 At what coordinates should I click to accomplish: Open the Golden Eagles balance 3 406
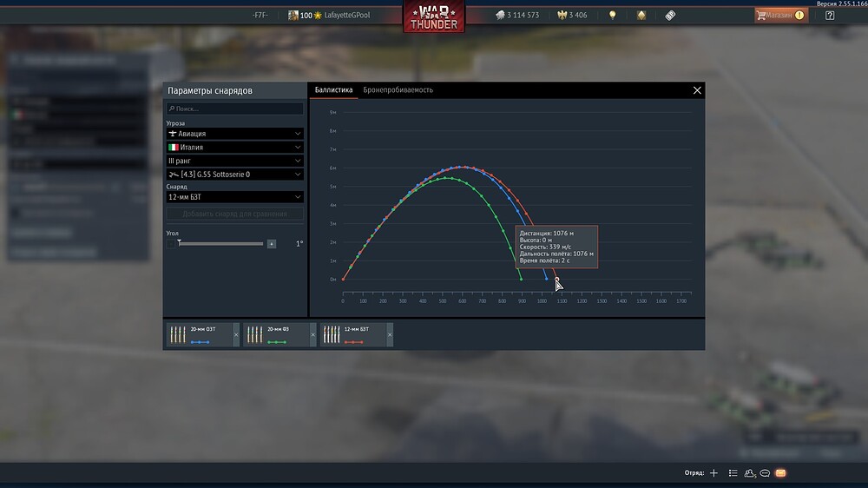point(572,16)
